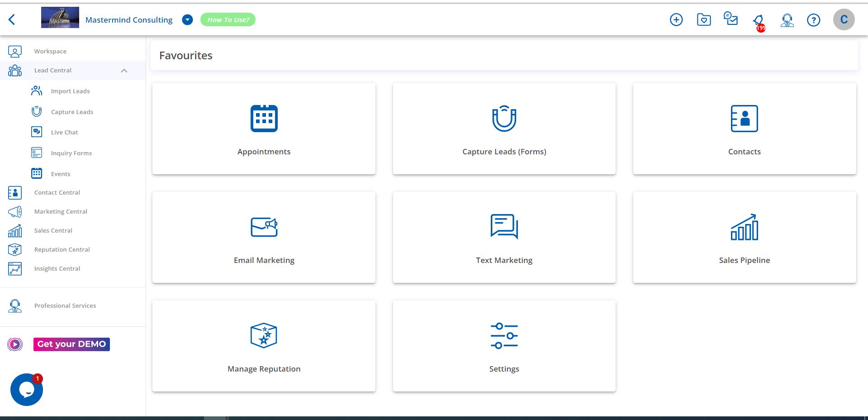
Task: Open the Reputation Central menu item
Action: pyautogui.click(x=62, y=249)
